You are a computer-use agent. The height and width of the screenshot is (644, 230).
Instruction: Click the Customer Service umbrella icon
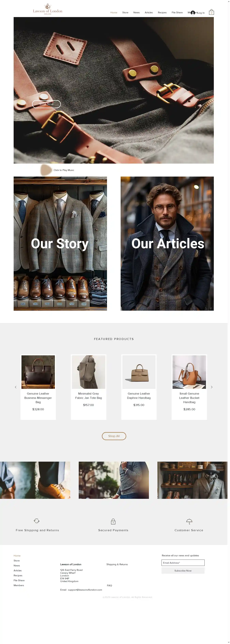point(189,521)
